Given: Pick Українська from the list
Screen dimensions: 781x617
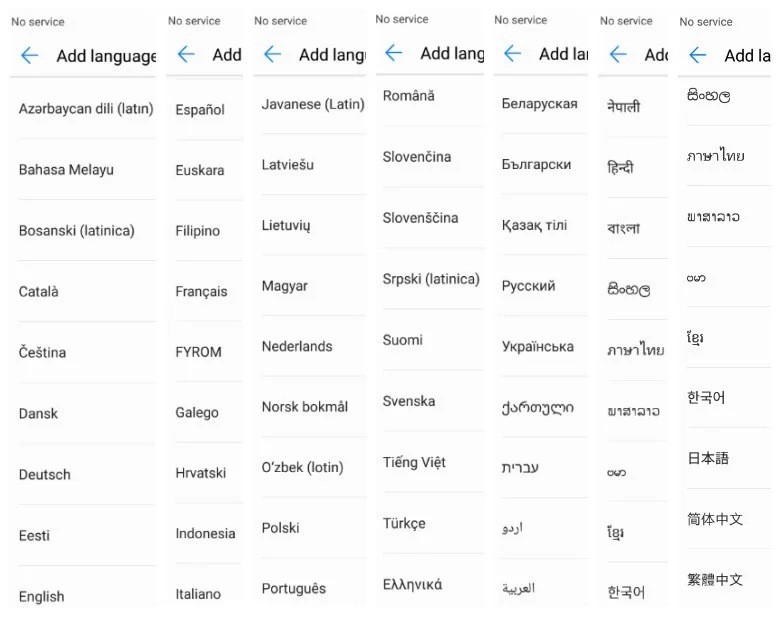Looking at the screenshot, I should (x=537, y=346).
